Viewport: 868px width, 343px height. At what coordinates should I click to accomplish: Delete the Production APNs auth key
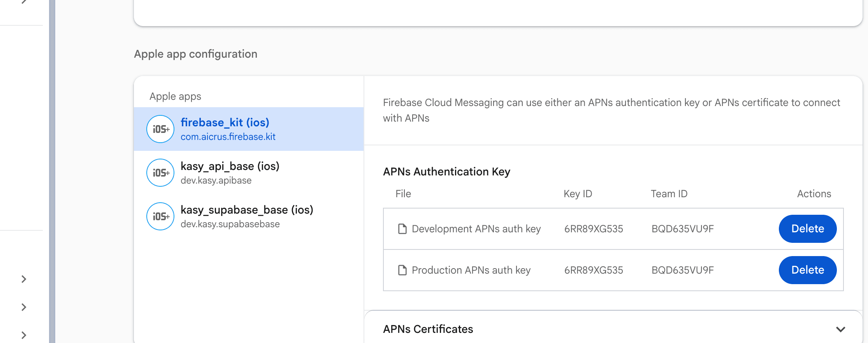click(x=808, y=270)
